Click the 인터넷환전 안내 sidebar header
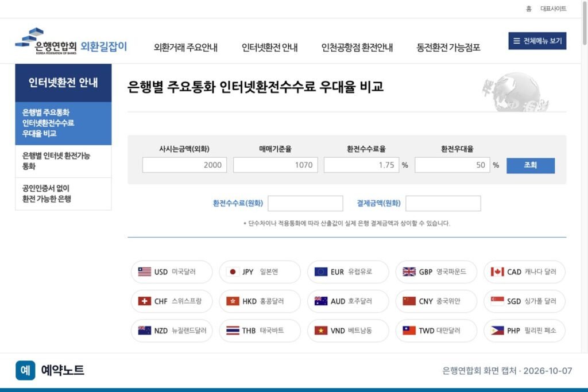The height and width of the screenshot is (392, 588). click(x=63, y=83)
